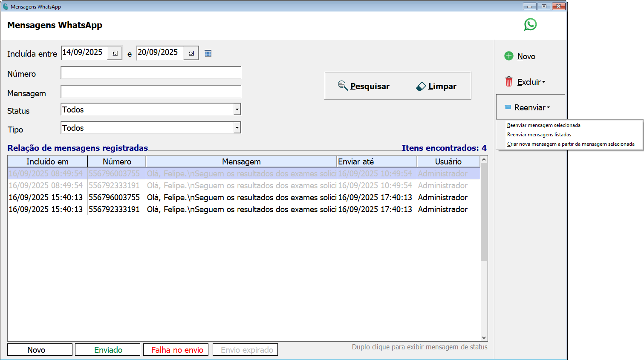Click the Limpar button label
The image size is (644, 360).
442,86
